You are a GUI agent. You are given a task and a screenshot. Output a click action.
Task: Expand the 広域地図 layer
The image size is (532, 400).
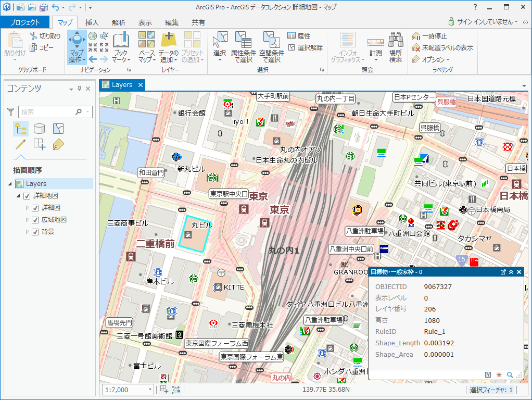[27, 220]
